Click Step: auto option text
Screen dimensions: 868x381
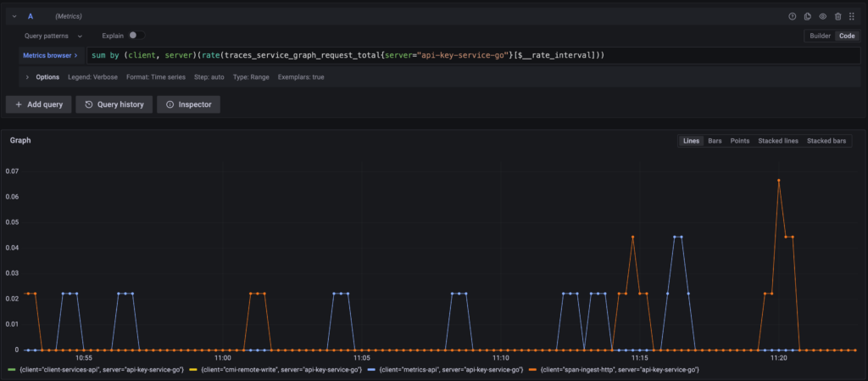pos(209,77)
